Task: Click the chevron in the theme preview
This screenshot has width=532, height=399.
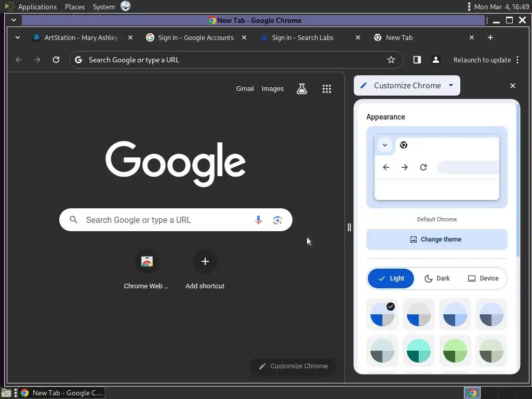Action: 385,145
